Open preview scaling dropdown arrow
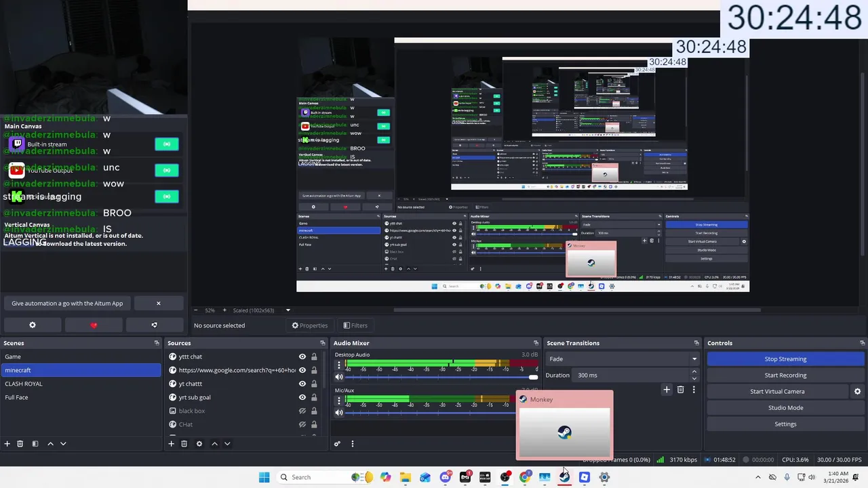 click(288, 310)
